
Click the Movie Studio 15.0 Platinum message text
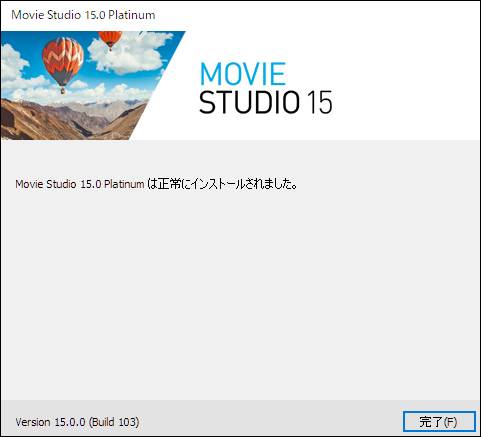[x=80, y=184]
